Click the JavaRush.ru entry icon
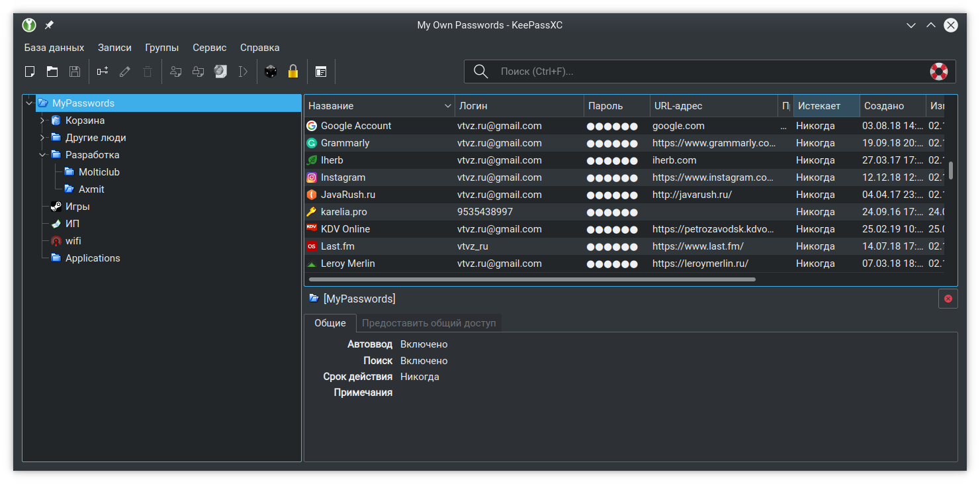This screenshot has height=484, width=980. (x=312, y=195)
